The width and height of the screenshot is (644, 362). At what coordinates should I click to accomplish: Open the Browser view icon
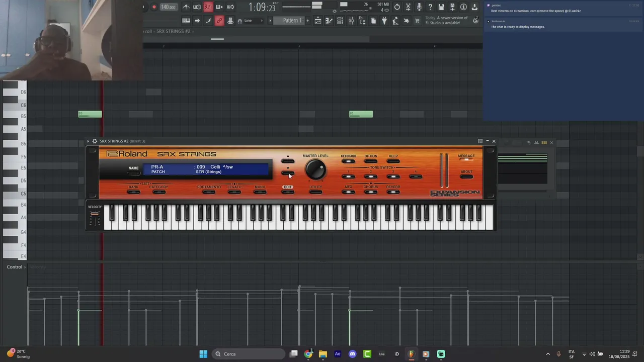click(362, 21)
